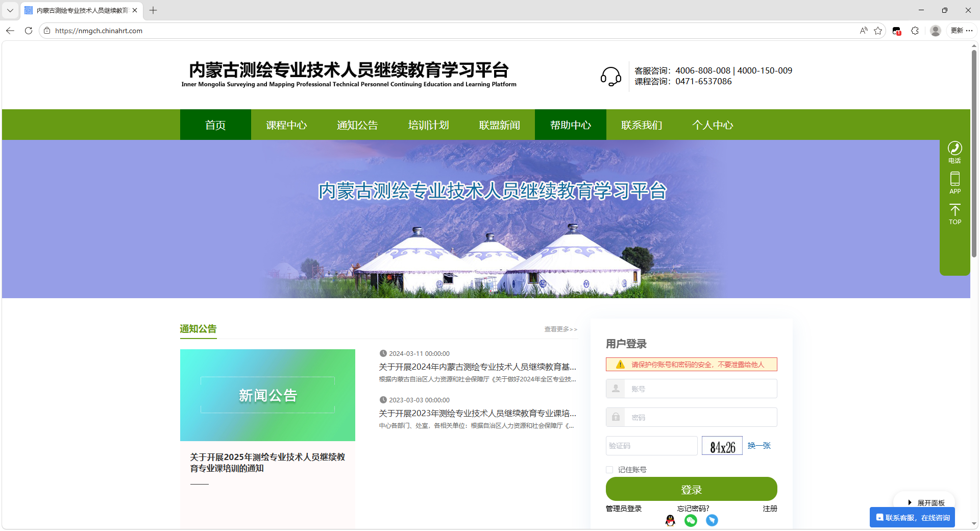
Task: Add page to favorites star icon
Action: (878, 31)
